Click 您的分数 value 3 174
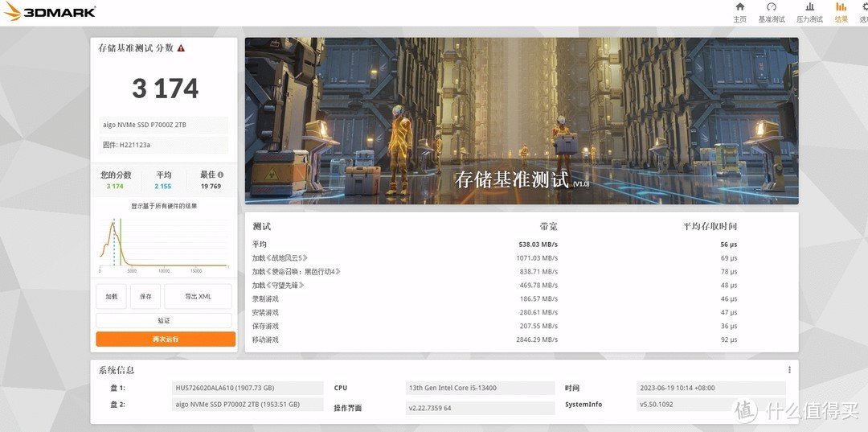Viewport: 868px width, 432px height. pos(115,186)
